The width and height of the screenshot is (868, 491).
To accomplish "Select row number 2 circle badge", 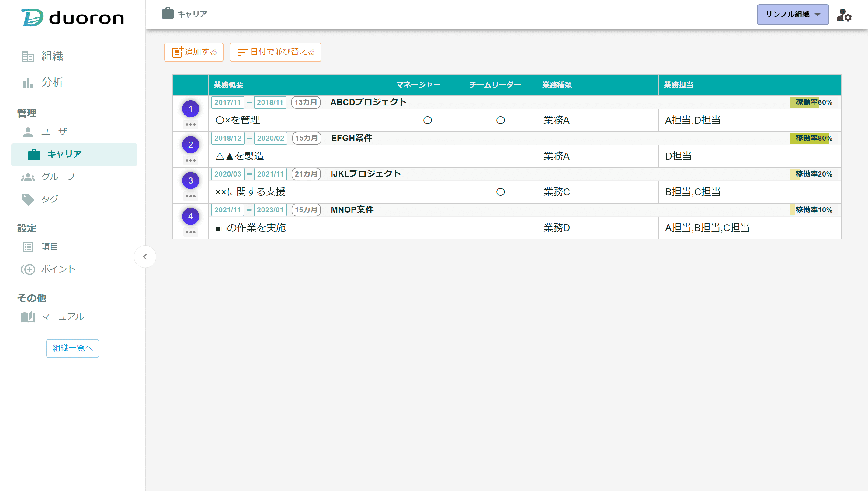I will (x=191, y=144).
